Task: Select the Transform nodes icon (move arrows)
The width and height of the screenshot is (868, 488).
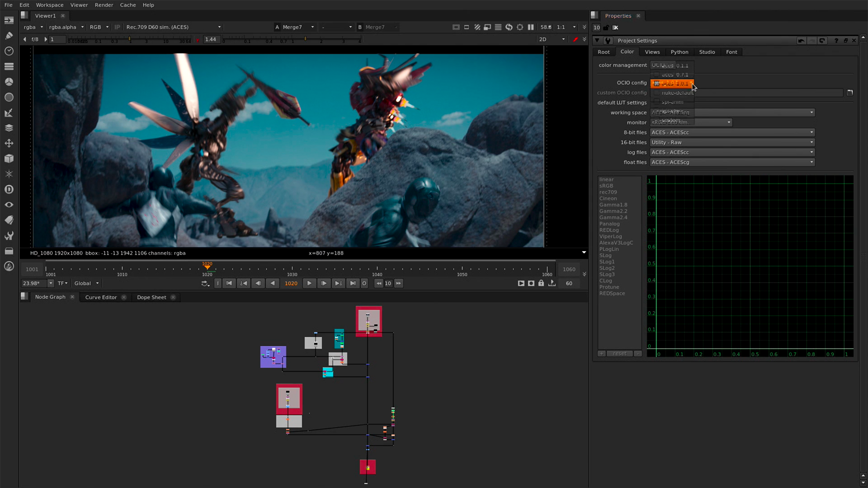Action: tap(9, 143)
